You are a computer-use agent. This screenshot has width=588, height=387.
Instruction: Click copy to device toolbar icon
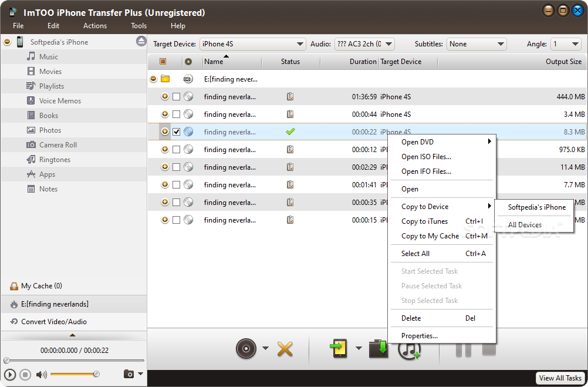[339, 348]
